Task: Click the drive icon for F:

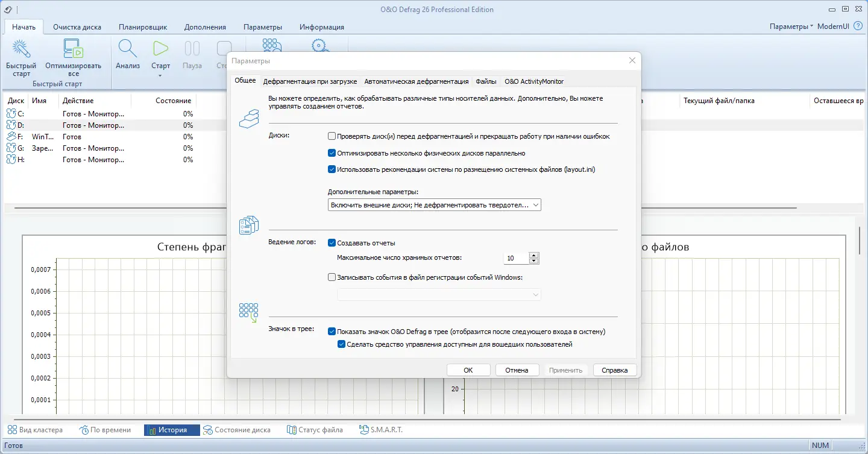Action: coord(11,136)
